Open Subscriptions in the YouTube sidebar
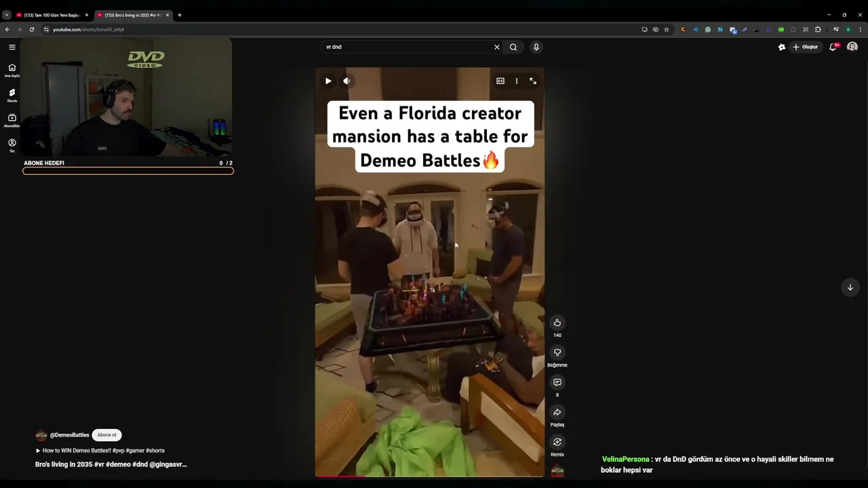 point(12,120)
